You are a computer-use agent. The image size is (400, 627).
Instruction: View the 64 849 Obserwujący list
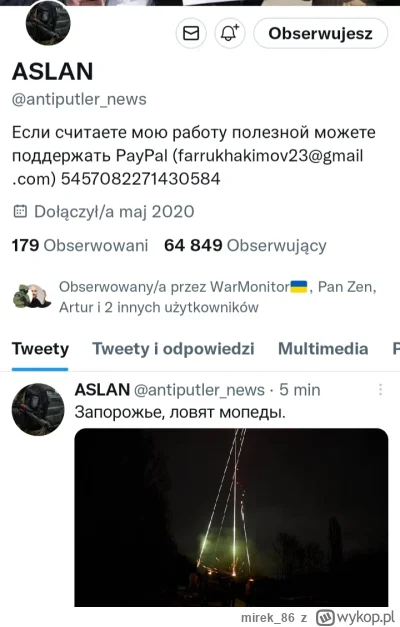point(245,246)
